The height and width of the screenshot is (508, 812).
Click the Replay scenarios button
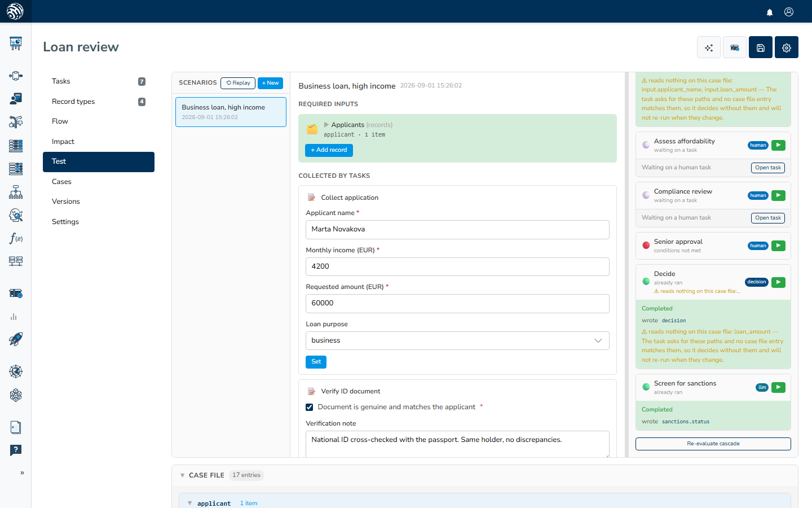tap(238, 83)
